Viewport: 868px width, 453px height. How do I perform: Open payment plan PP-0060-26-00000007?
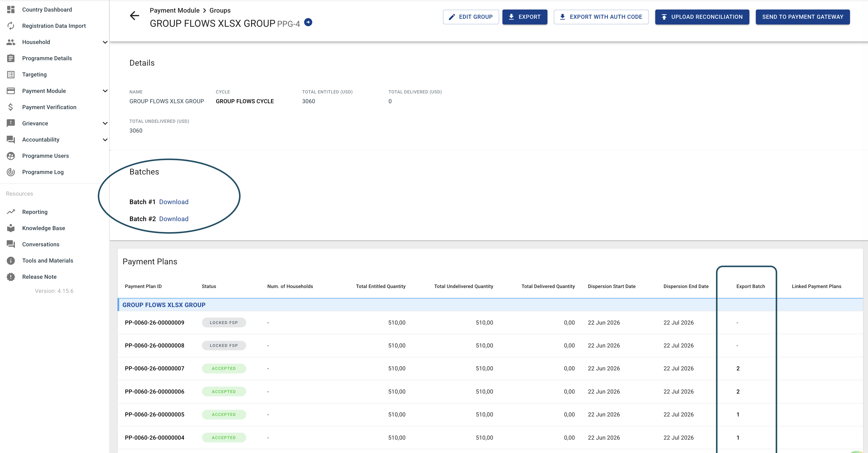pyautogui.click(x=154, y=368)
